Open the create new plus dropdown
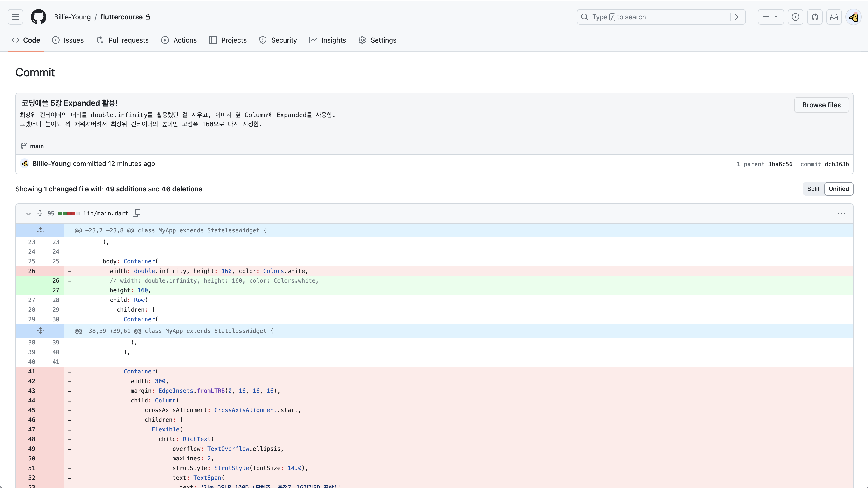Image resolution: width=868 pixels, height=488 pixels. click(770, 17)
